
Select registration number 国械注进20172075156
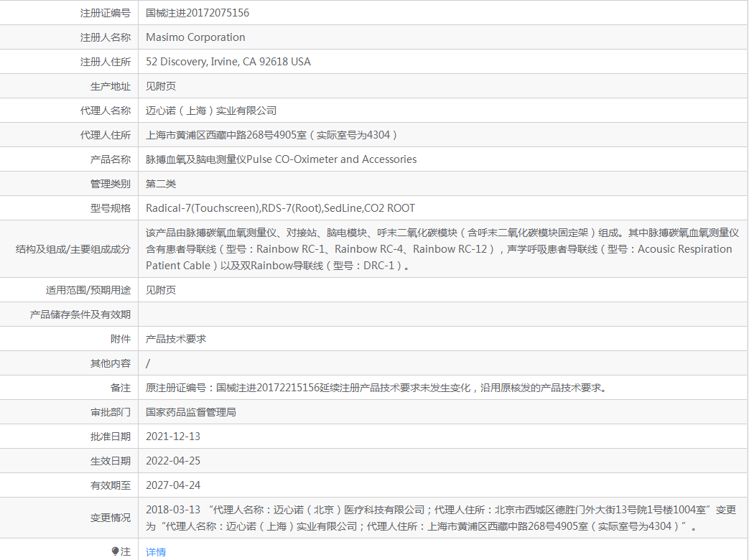pos(197,13)
